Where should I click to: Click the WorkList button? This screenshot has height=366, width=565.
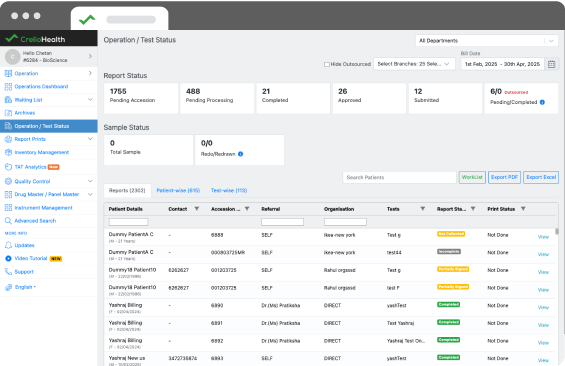click(x=472, y=177)
